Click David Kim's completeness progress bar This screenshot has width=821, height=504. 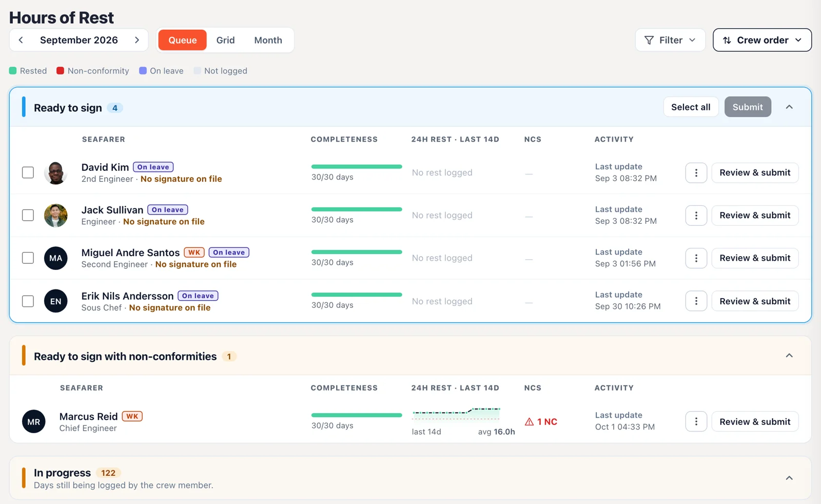(357, 166)
